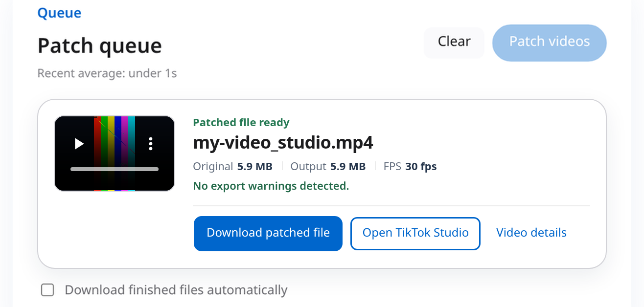The image size is (644, 307).
Task: Click the Queue heading link
Action: pos(59,13)
